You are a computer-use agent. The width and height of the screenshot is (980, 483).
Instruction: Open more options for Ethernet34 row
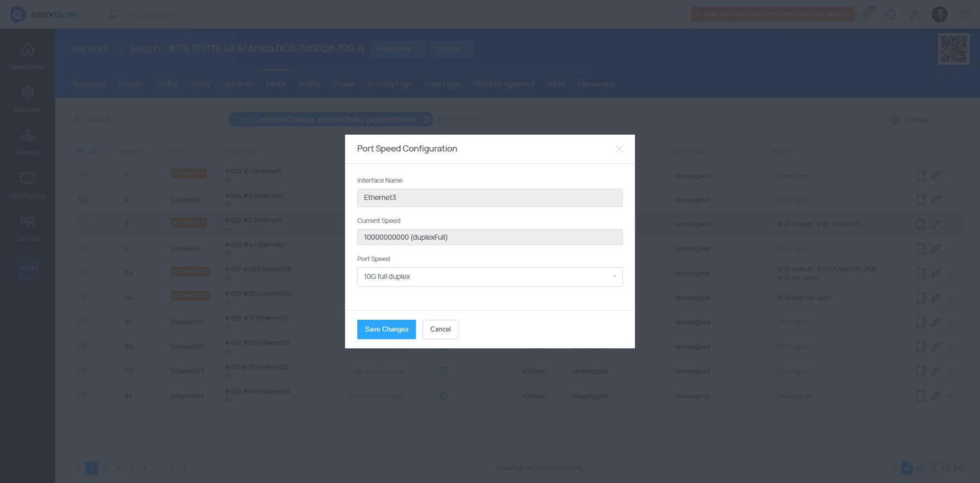click(950, 396)
